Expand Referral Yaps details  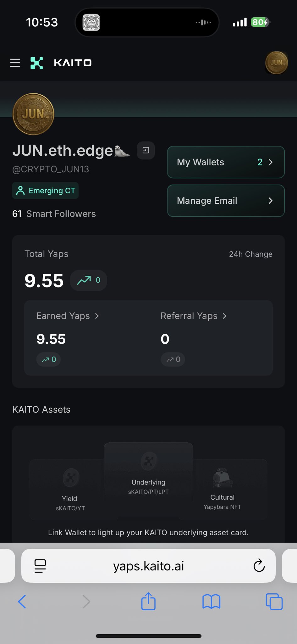point(193,316)
